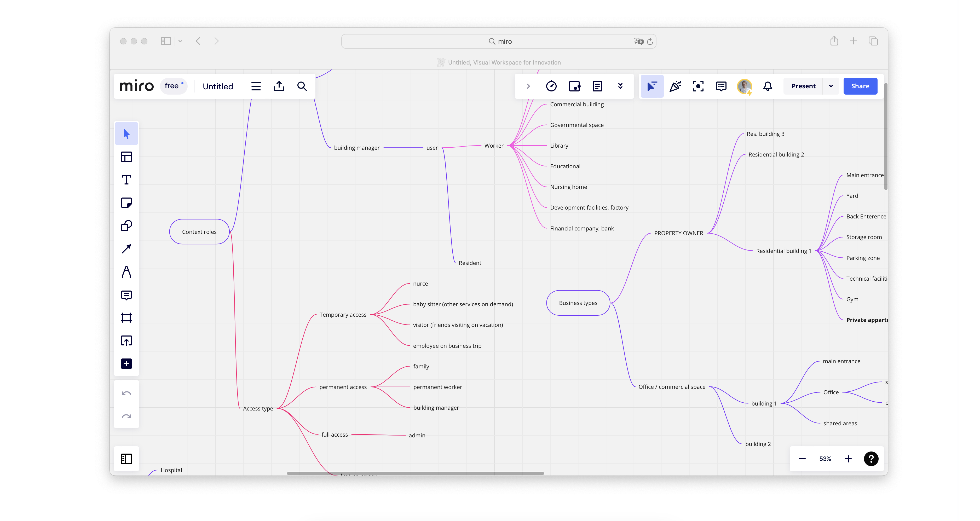Click the page translate icon
Image resolution: width=980 pixels, height=521 pixels.
click(x=638, y=41)
